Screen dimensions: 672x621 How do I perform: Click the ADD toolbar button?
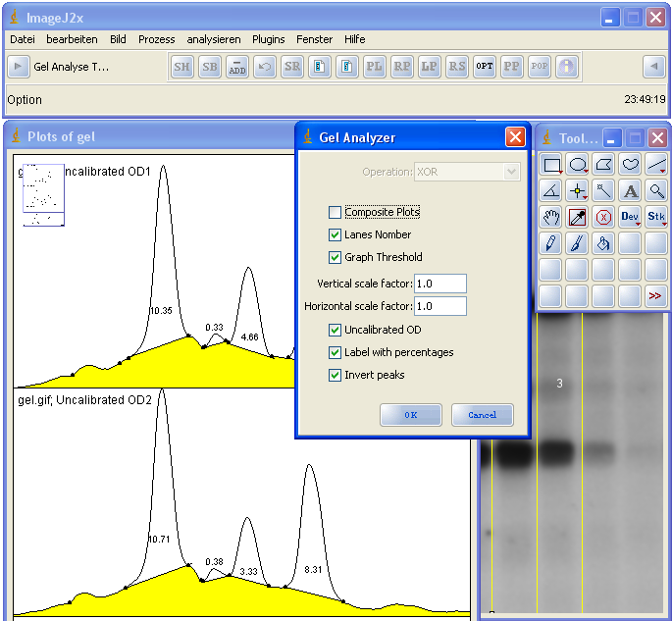tap(237, 67)
